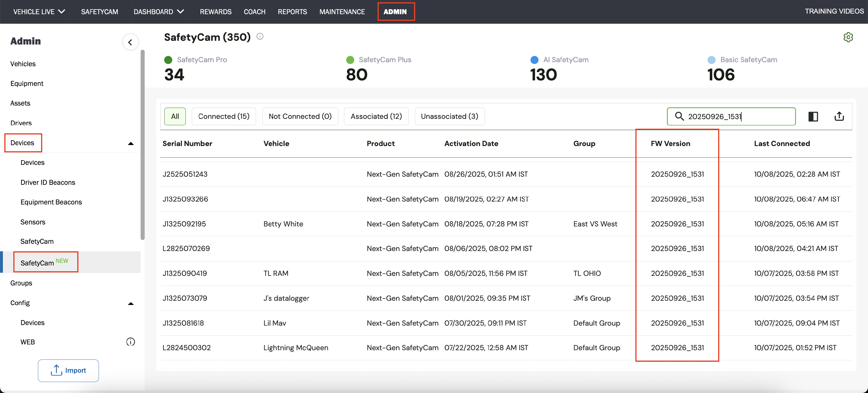The height and width of the screenshot is (393, 868).
Task: Expand the Dashboard dropdown menu
Action: tap(159, 12)
